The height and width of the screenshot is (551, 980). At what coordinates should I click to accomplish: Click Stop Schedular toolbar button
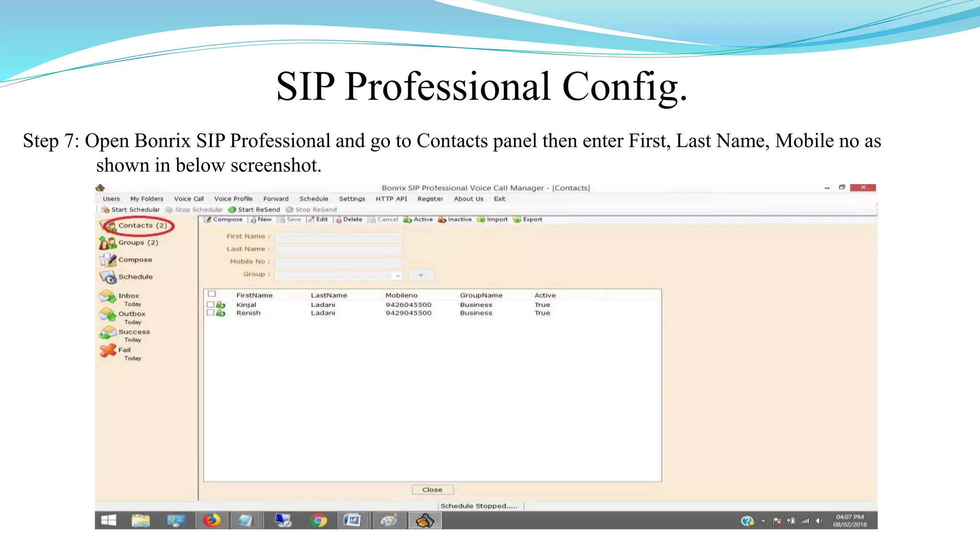(x=194, y=209)
